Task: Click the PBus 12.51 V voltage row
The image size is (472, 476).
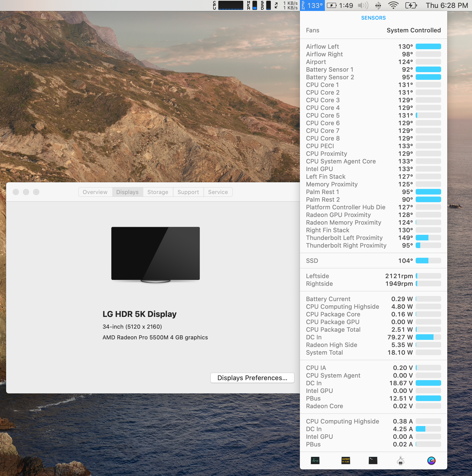Action: point(373,398)
